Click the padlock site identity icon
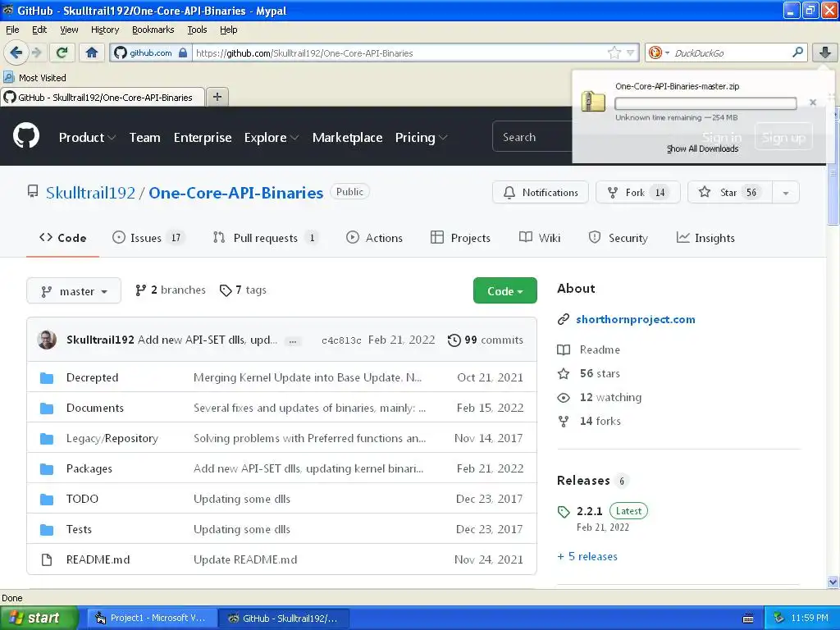The width and height of the screenshot is (840, 630). pos(183,52)
